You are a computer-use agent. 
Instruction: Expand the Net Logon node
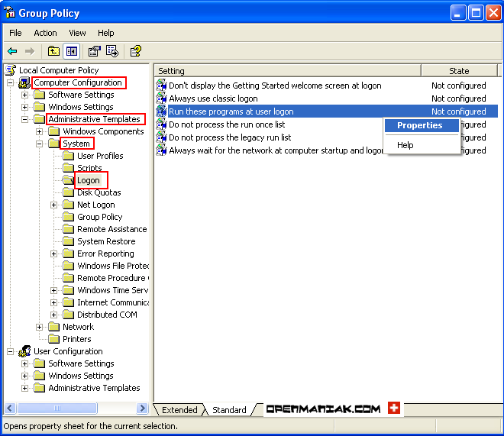click(x=53, y=205)
